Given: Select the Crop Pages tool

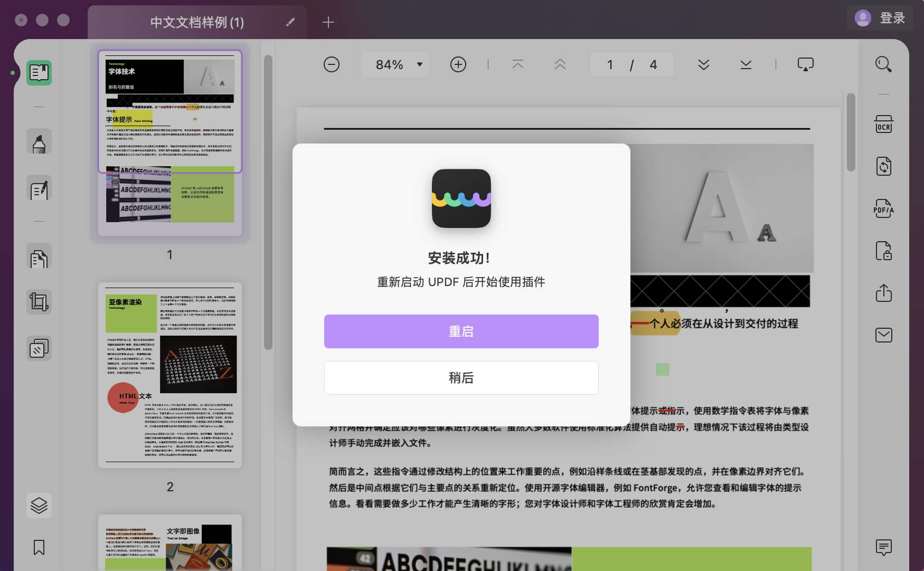Looking at the screenshot, I should pyautogui.click(x=39, y=302).
